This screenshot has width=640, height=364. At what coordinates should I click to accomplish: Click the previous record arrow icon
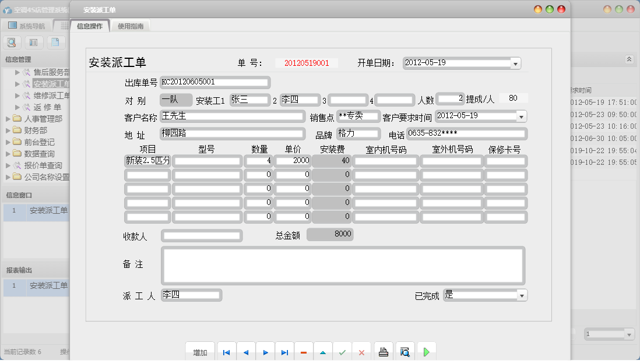pos(245,351)
